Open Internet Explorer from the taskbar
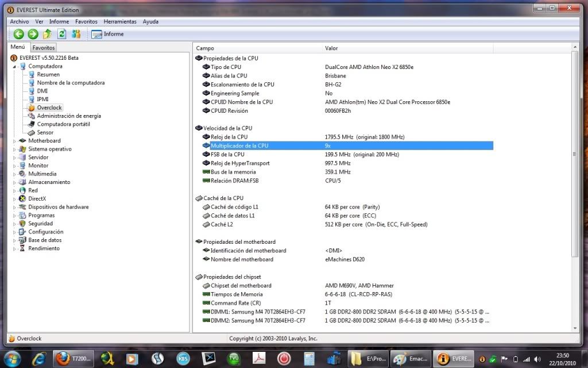The width and height of the screenshot is (588, 368). tap(39, 359)
